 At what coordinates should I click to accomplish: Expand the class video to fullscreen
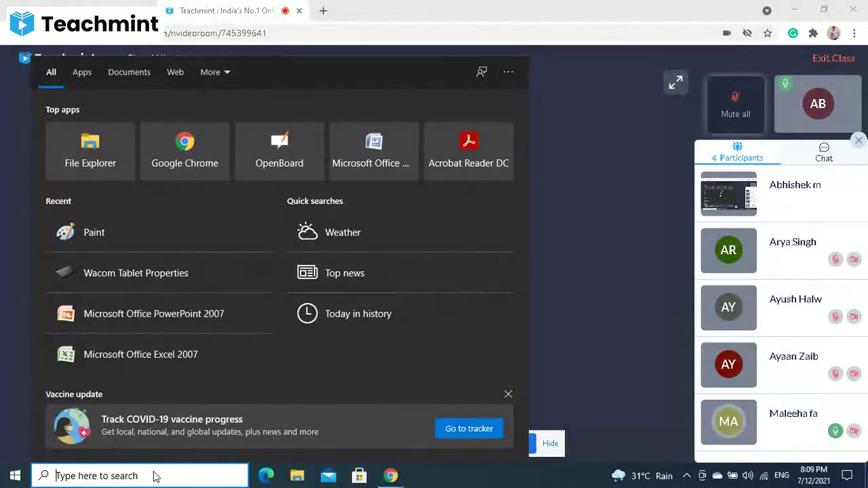[x=676, y=83]
